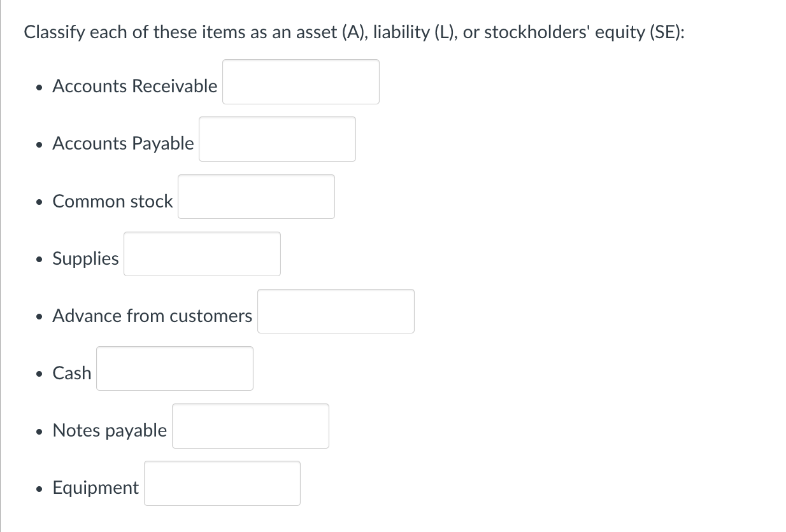This screenshot has width=786, height=532.
Task: Select the Accounts Payable label text
Action: (123, 143)
